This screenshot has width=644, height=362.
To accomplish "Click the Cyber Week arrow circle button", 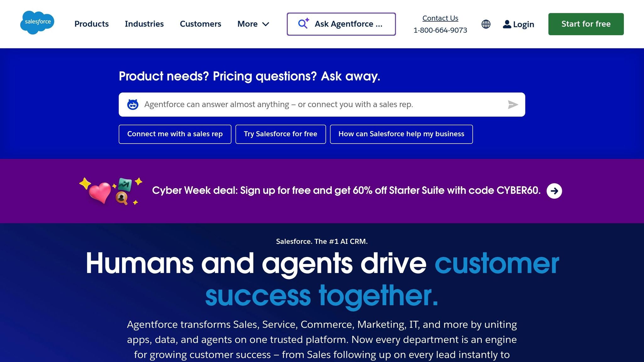I will 554,191.
